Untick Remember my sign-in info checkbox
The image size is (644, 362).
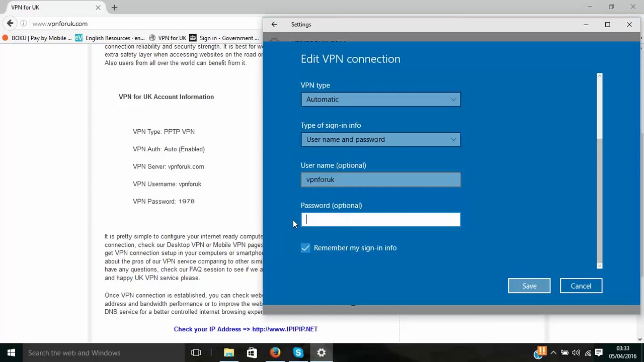coord(305,248)
